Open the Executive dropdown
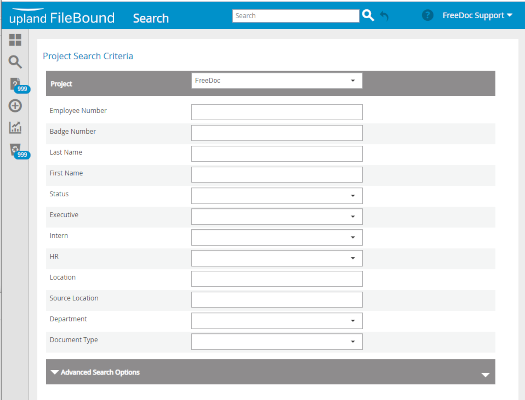This screenshot has width=525, height=400. click(x=277, y=217)
